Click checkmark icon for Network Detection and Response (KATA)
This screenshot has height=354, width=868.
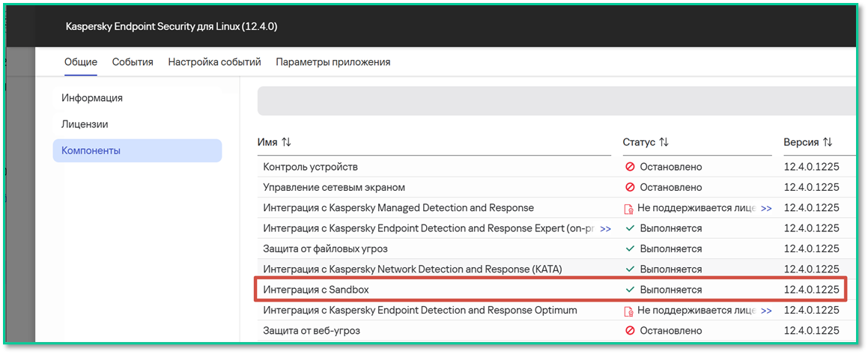[629, 269]
